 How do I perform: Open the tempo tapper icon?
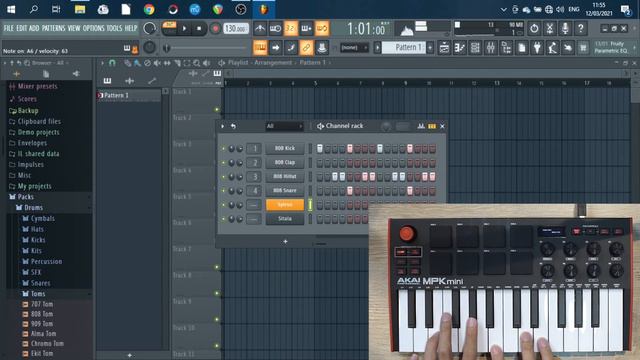pyautogui.click(x=553, y=48)
